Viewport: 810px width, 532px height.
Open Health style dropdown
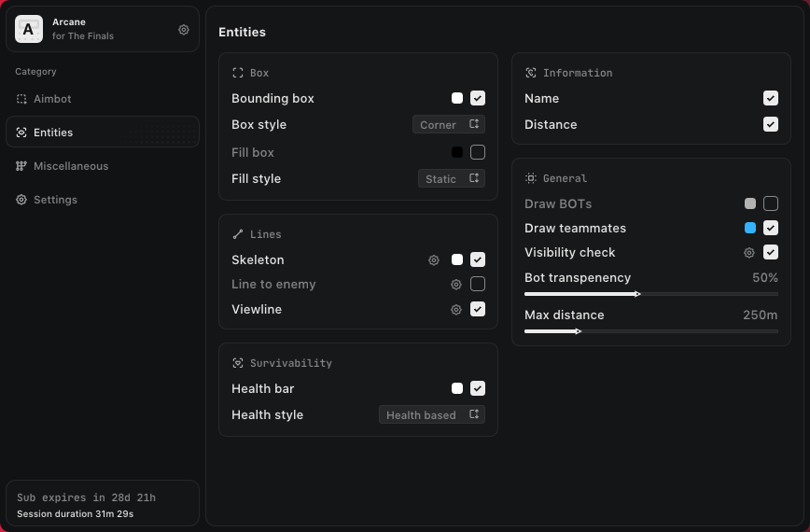[x=432, y=415]
